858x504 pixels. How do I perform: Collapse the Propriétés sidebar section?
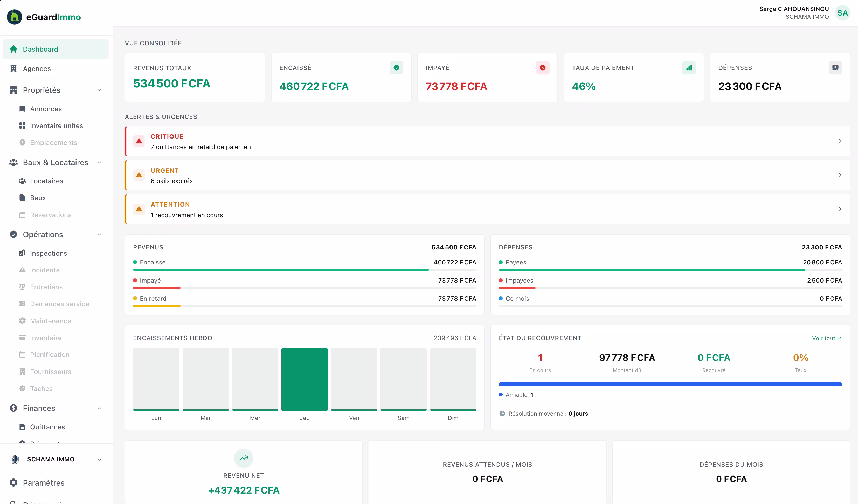pyautogui.click(x=99, y=90)
